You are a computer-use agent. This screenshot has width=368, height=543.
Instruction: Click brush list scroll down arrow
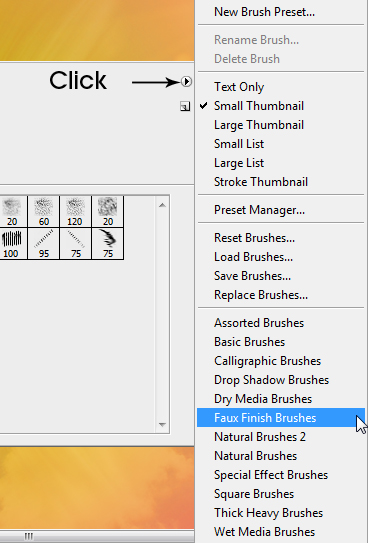pos(162,424)
